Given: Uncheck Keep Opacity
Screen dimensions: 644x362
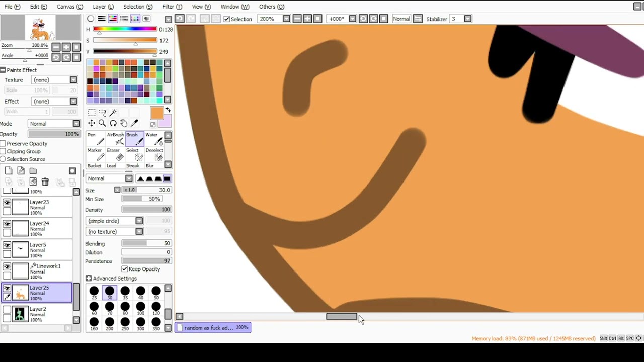Looking at the screenshot, I should pos(125,269).
